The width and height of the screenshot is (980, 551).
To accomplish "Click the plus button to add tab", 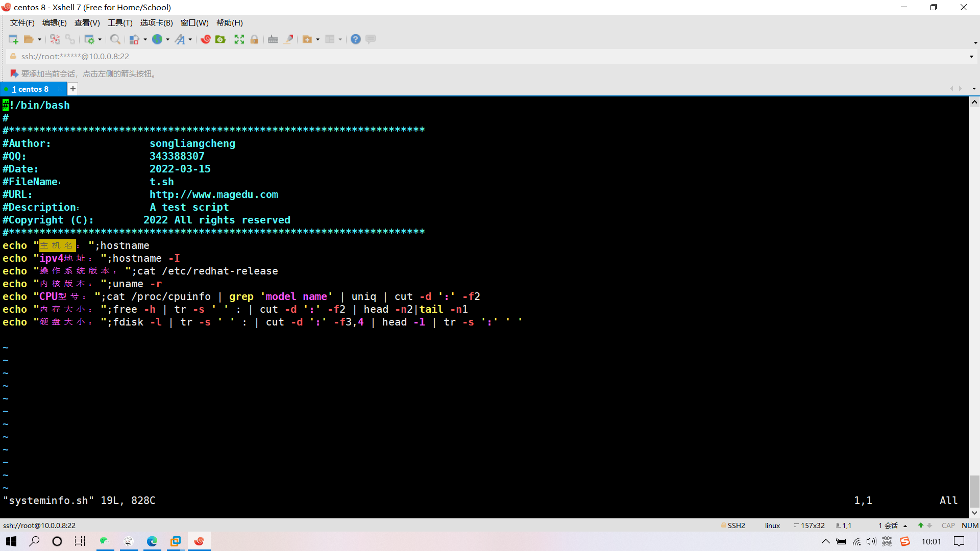I will click(73, 89).
